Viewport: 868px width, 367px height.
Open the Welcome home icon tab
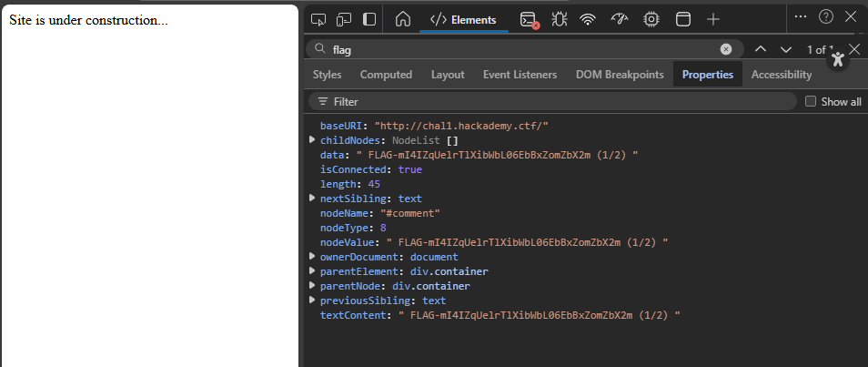403,19
